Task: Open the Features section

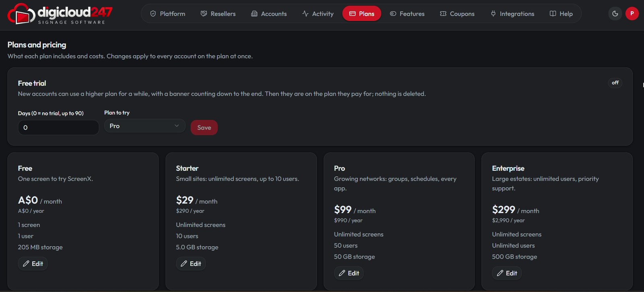Action: [407, 14]
